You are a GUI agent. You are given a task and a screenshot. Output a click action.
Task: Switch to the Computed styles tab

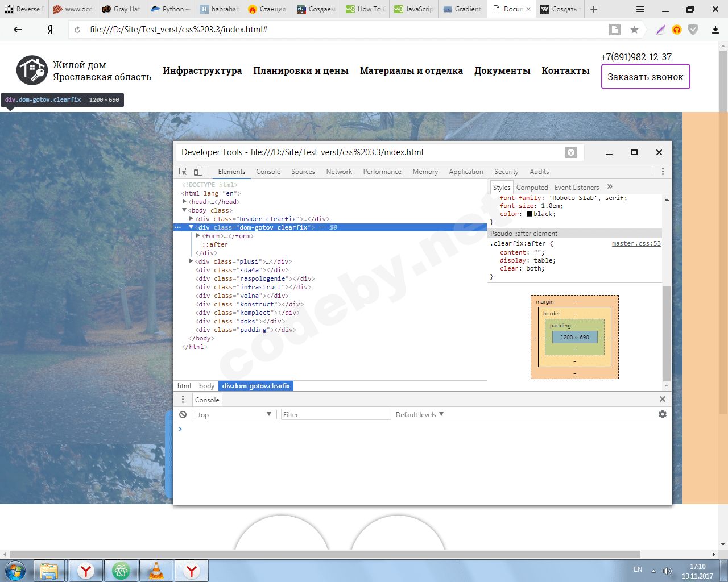[x=532, y=188]
